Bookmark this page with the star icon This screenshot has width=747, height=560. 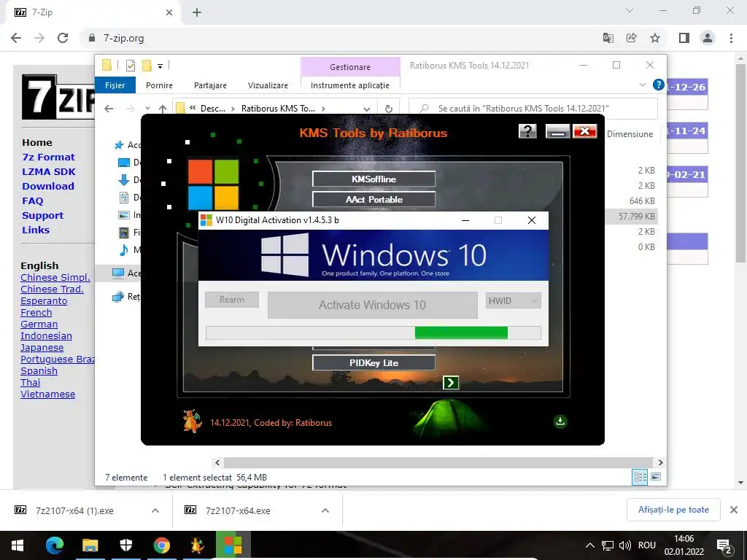[x=655, y=38]
